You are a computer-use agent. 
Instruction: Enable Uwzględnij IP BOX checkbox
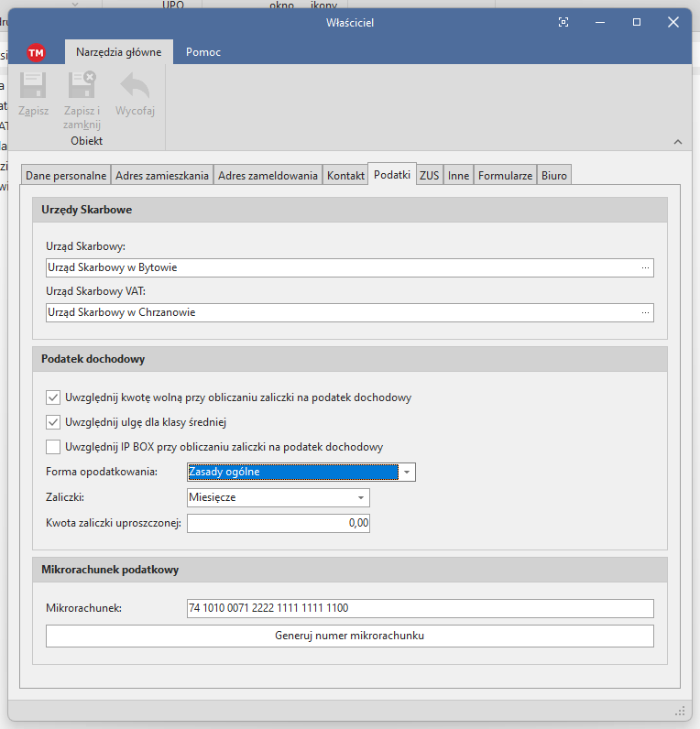(x=52, y=447)
